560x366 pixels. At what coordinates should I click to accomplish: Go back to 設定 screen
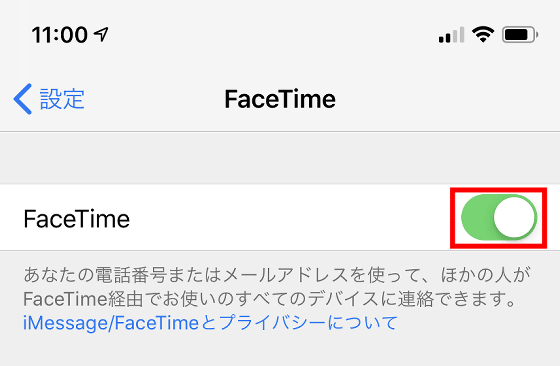pyautogui.click(x=49, y=99)
